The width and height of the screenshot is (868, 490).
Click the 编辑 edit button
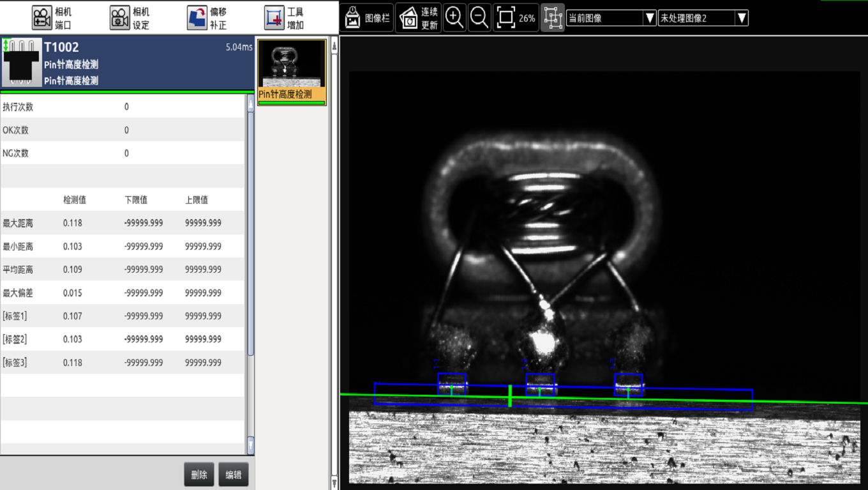(234, 475)
